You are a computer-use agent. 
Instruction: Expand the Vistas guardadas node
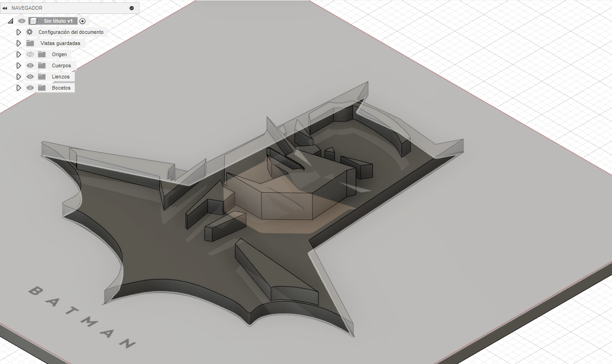[x=19, y=43]
